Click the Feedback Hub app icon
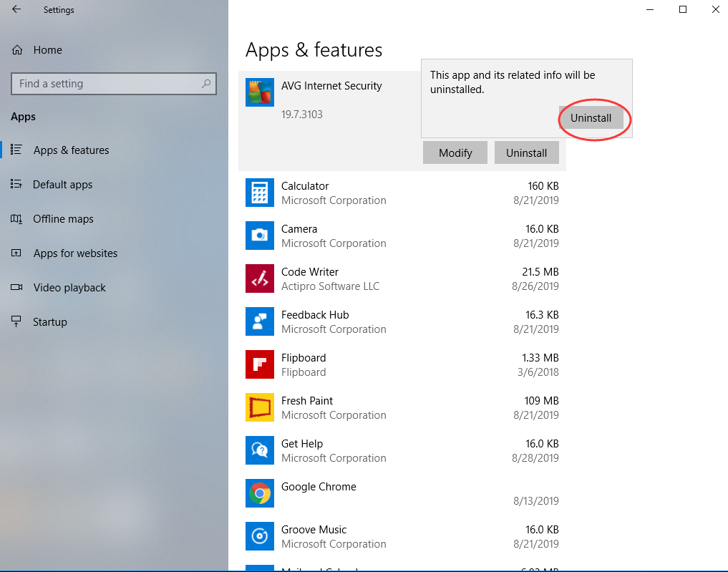 point(260,321)
